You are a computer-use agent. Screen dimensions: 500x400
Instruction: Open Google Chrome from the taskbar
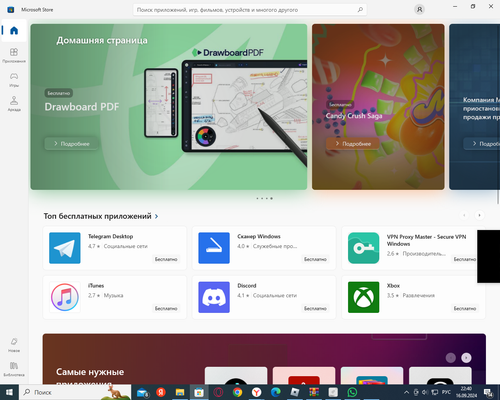click(237, 392)
